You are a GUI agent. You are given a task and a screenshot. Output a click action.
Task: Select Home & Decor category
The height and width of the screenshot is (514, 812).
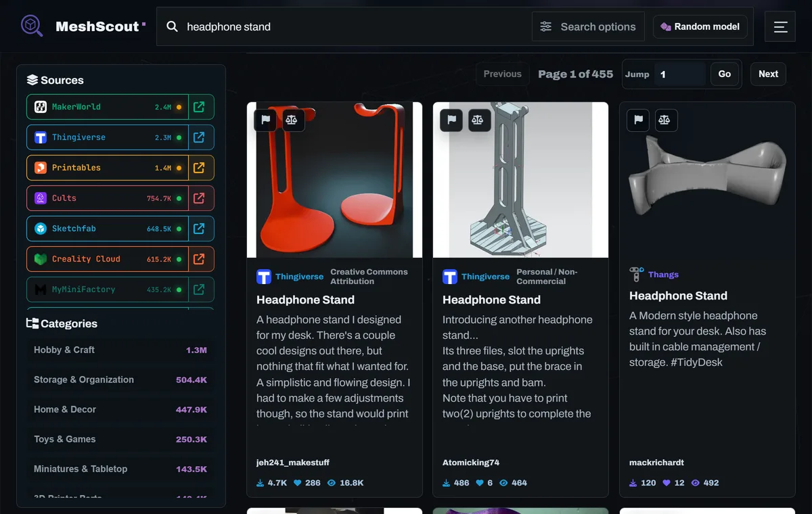point(120,410)
